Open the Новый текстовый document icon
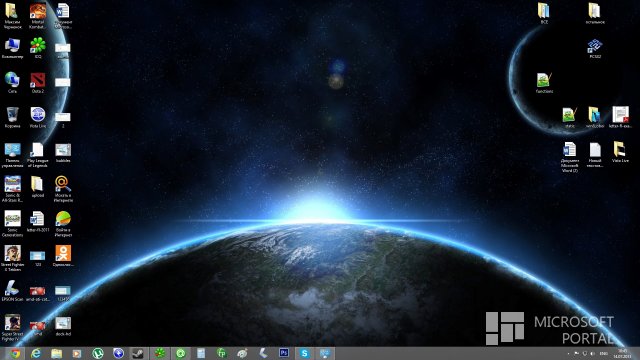640x360 pixels. (x=595, y=155)
